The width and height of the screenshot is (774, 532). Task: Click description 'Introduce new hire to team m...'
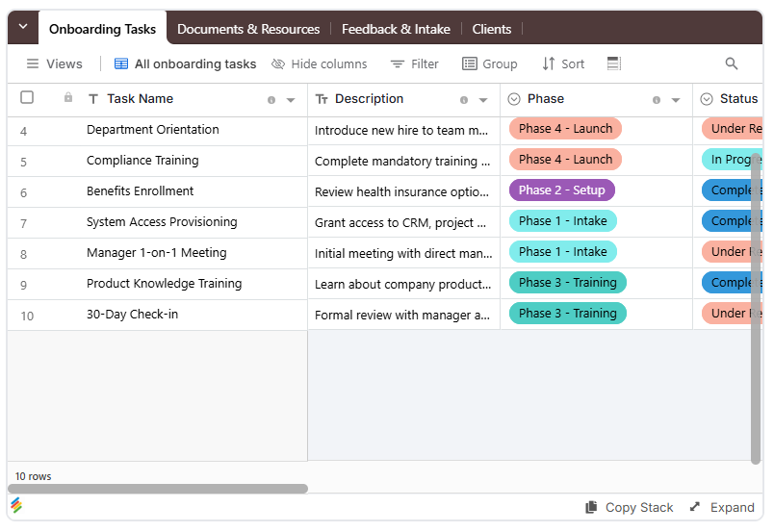[x=401, y=130]
